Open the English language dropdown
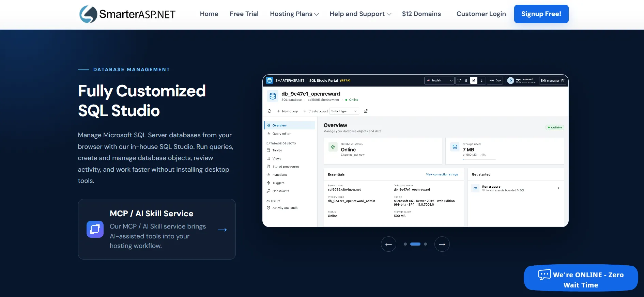Screen dimensions: 644x297 439,81
